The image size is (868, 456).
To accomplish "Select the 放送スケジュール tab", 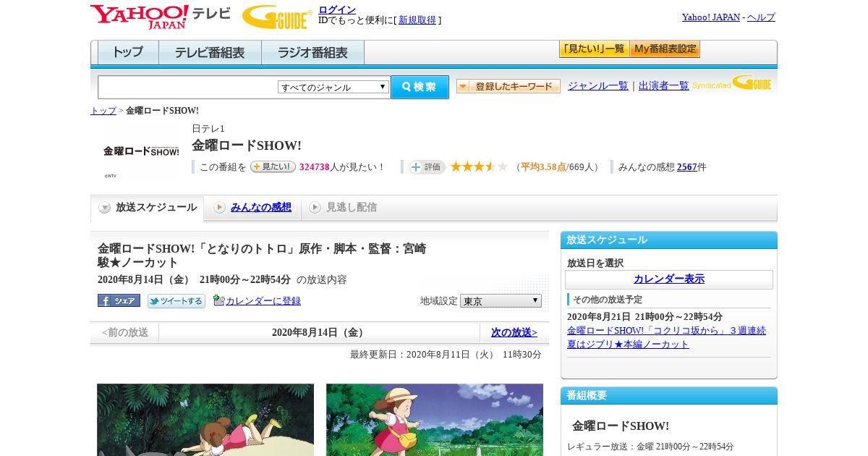I will click(148, 208).
